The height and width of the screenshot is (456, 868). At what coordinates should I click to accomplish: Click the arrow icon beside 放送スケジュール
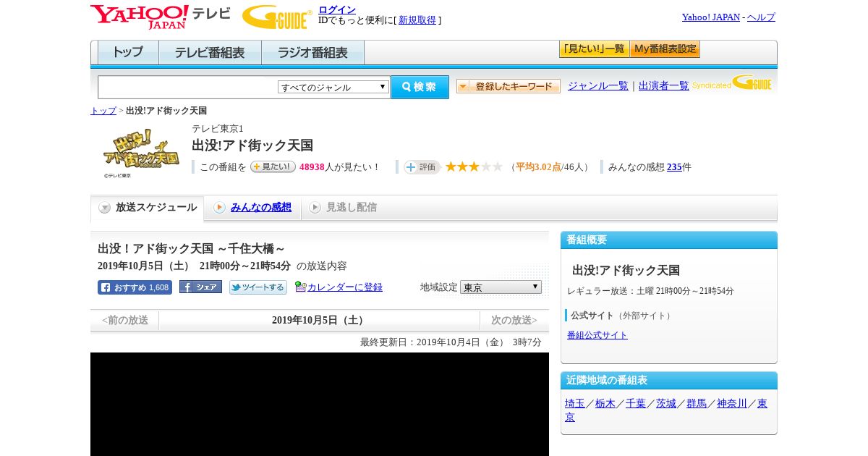tap(105, 208)
